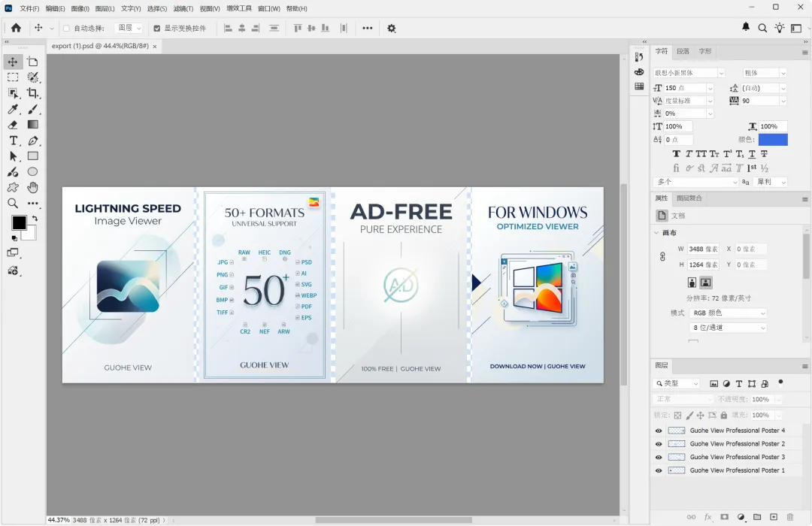812x526 pixels.
Task: Switch to the 字形 tab
Action: click(705, 51)
